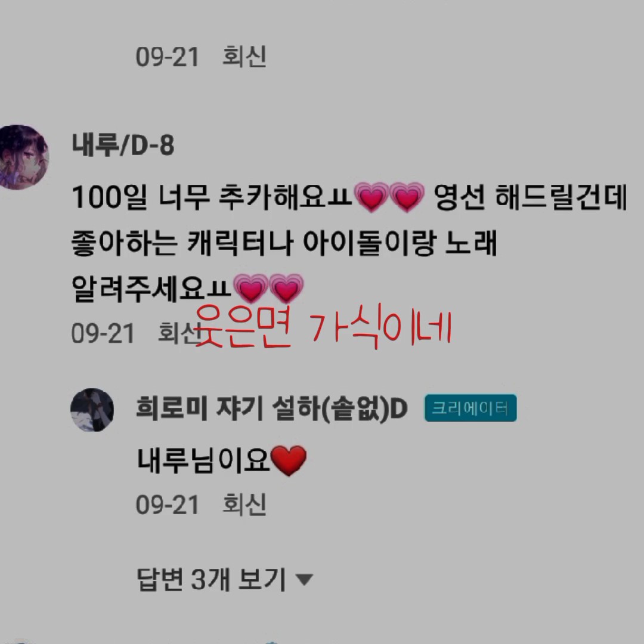This screenshot has height=644, width=644.
Task: Tap 회신 under the creator's 내루님이요 reply
Action: [x=244, y=504]
